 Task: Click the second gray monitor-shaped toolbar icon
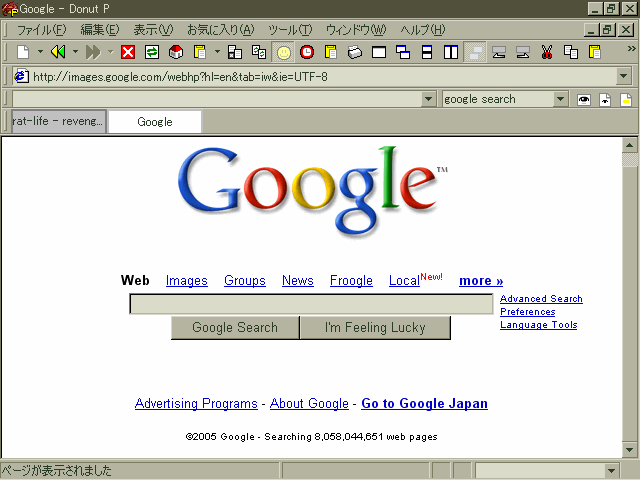click(523, 52)
